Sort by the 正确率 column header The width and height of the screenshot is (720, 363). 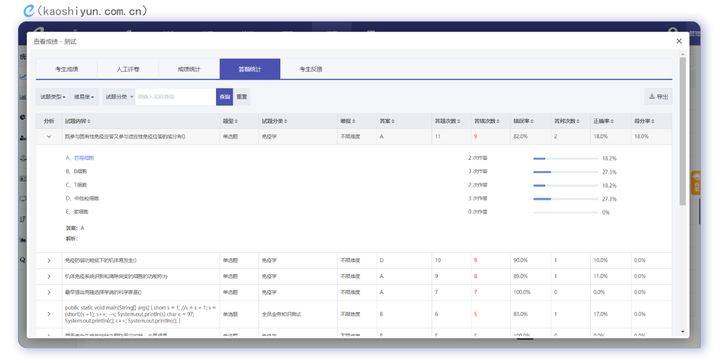click(603, 121)
